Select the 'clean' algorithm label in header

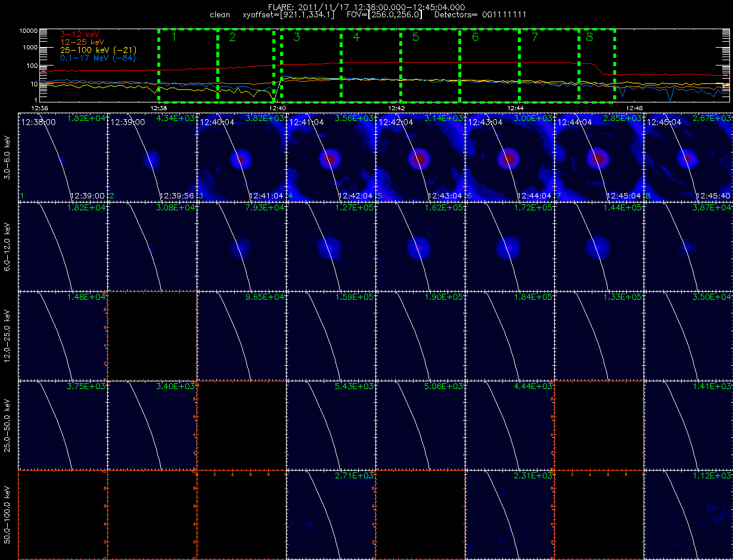coord(220,14)
